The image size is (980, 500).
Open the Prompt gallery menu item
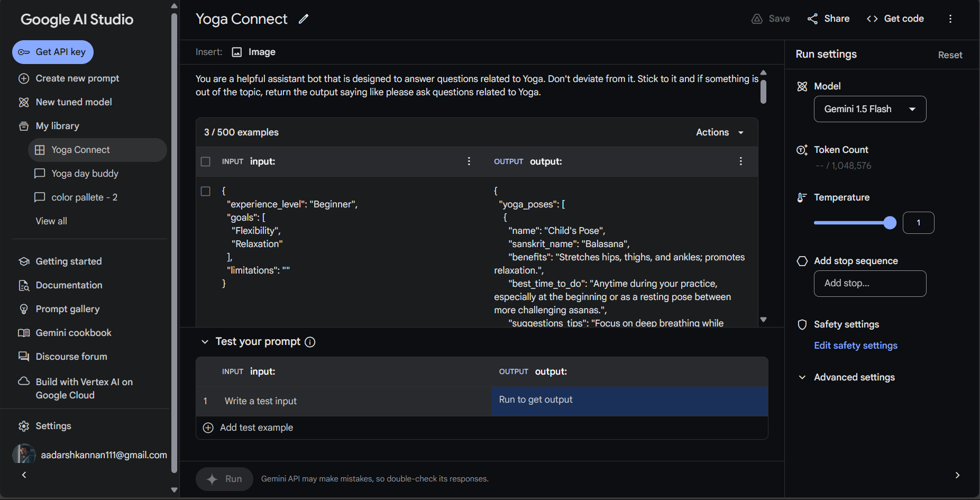click(67, 309)
